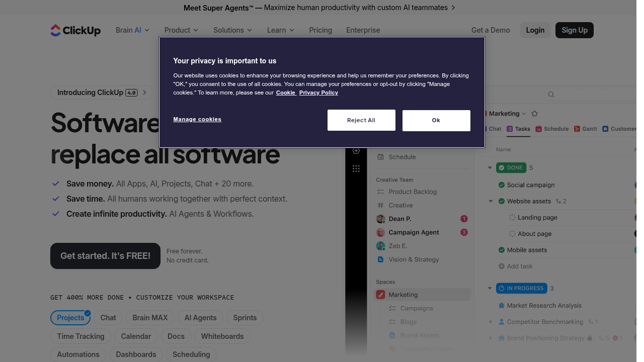The height and width of the screenshot is (362, 644).
Task: Open the Marketing space dropdown chevron
Action: tap(524, 114)
